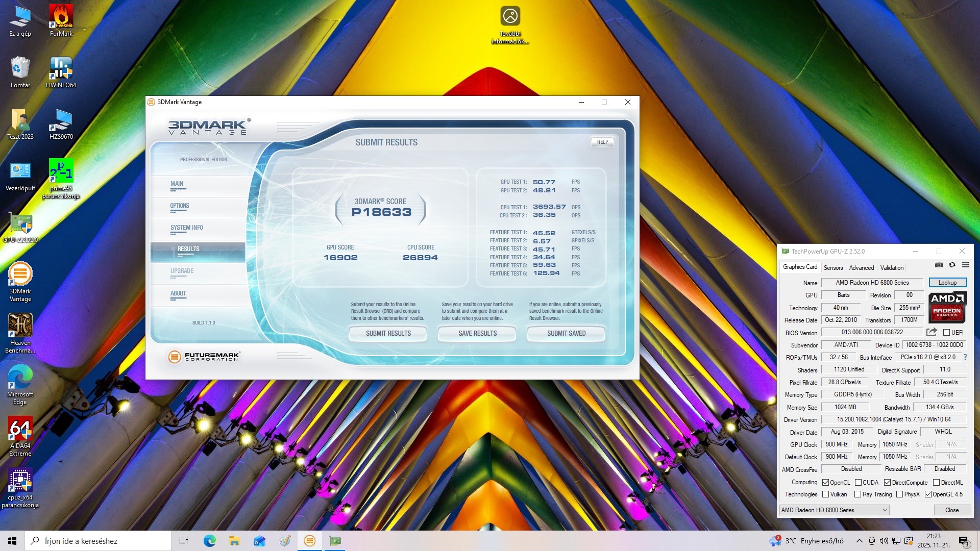Click the GPU-Z refresh icon
This screenshot has width=980, height=551.
952,265
